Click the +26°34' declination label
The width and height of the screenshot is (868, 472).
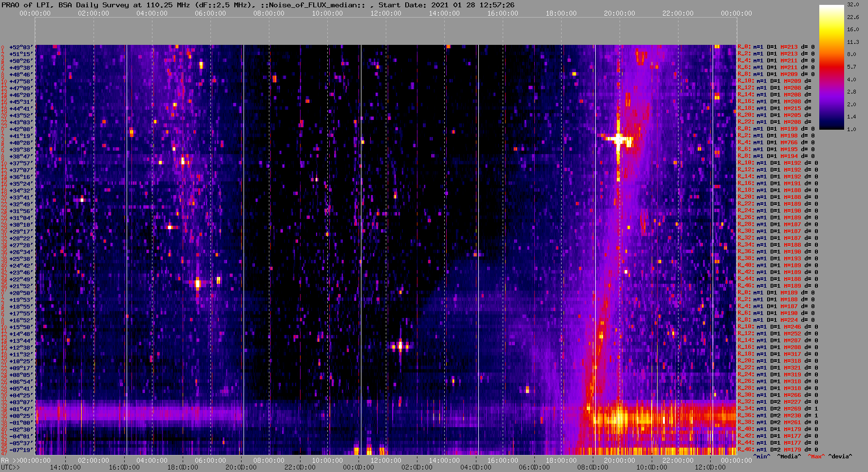(21, 252)
